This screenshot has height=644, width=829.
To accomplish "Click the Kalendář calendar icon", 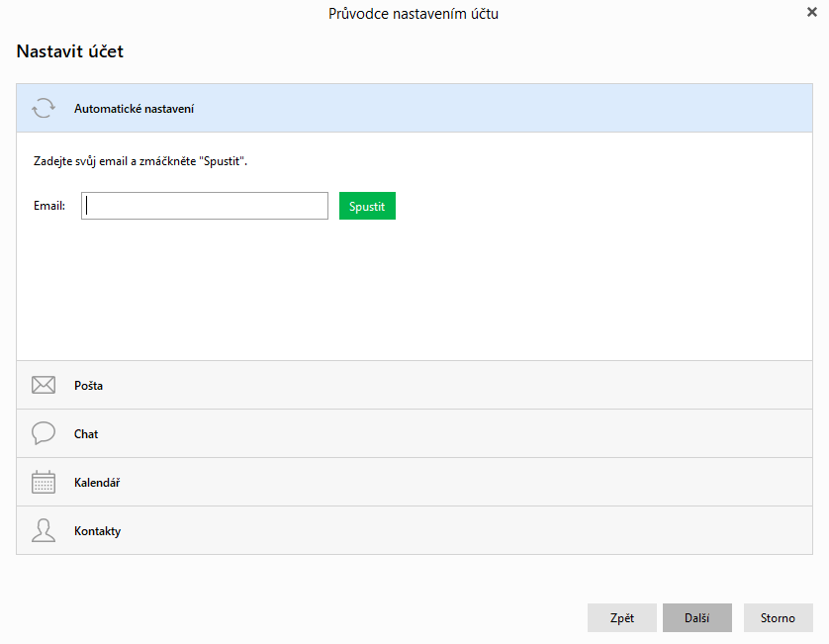I will click(44, 482).
